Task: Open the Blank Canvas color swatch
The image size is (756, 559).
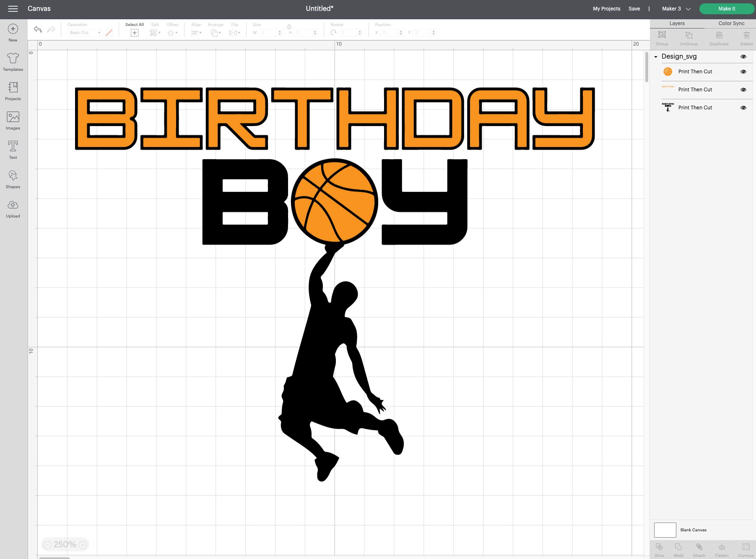Action: pyautogui.click(x=665, y=530)
